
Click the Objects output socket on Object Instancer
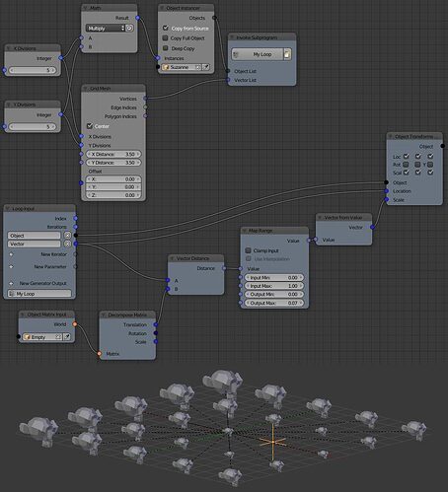[214, 18]
